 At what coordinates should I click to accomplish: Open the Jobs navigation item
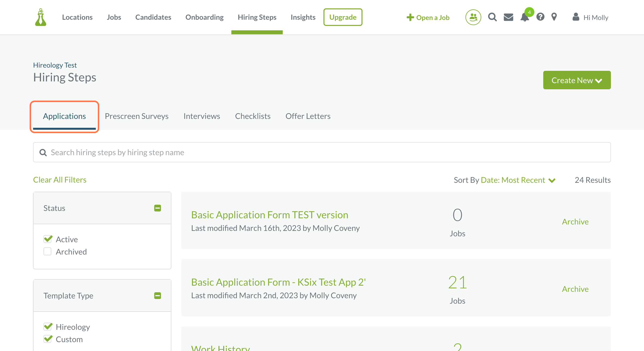(114, 17)
